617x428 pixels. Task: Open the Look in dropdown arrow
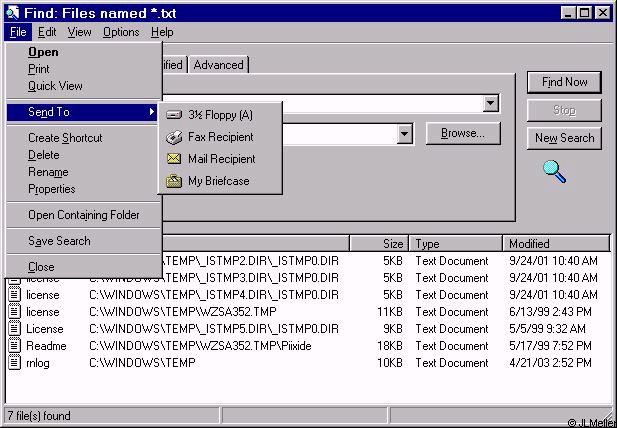(405, 134)
